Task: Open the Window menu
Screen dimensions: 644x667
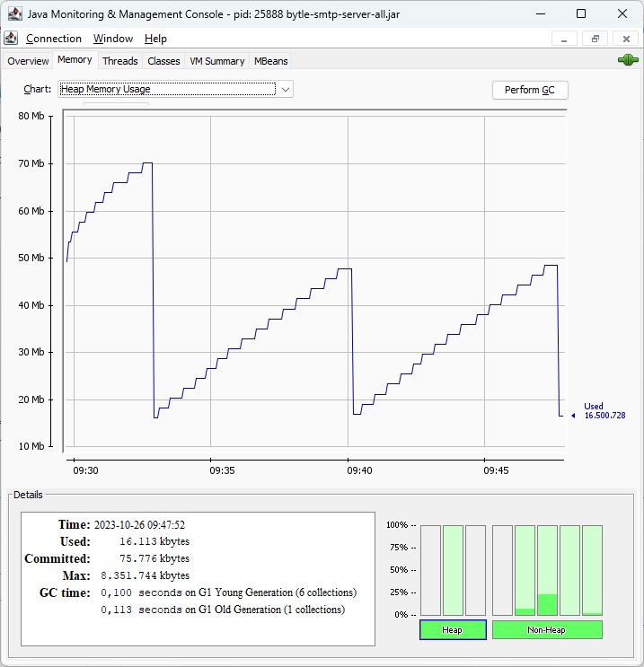Action: click(x=113, y=39)
